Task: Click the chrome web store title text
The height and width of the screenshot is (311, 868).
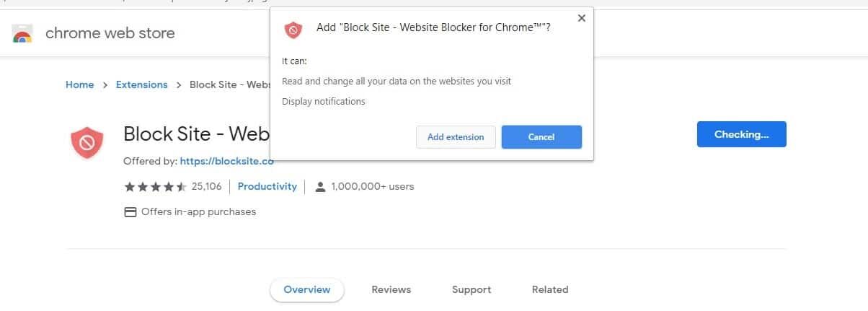Action: (110, 33)
